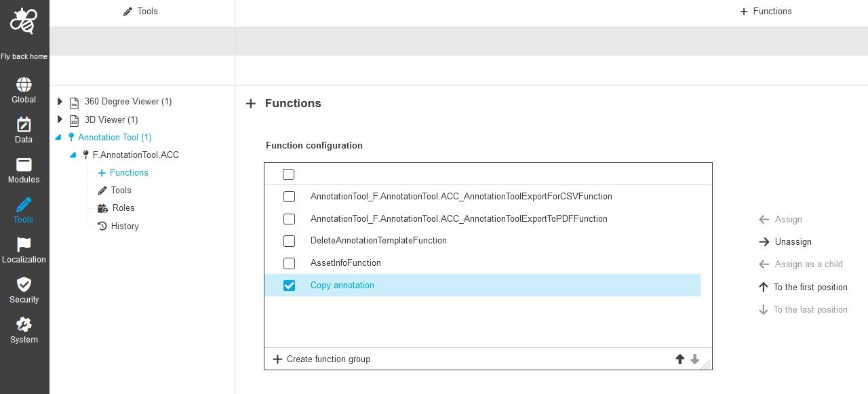868x394 pixels.
Task: Collapse the Annotation Tool tree node
Action: point(58,138)
